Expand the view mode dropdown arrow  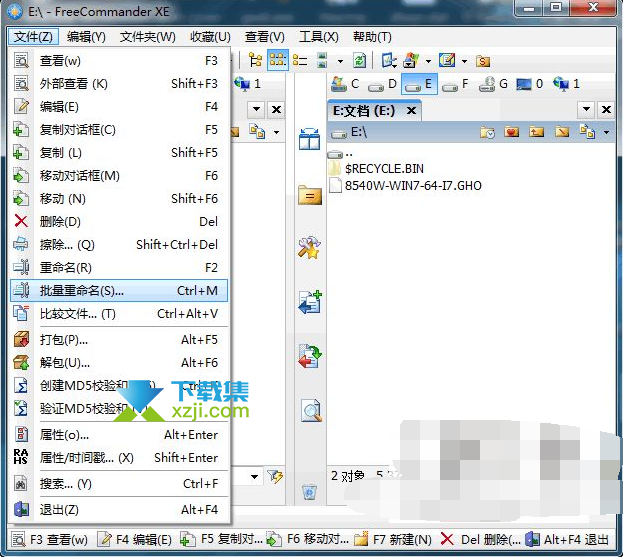point(341,62)
